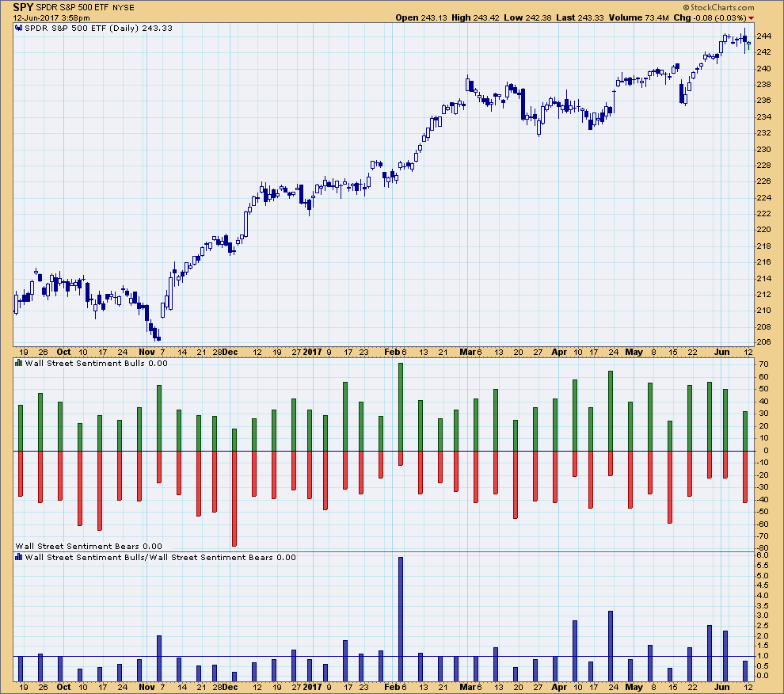Click the 244 label on price axis
Viewport: 784px width, 694px height.
pos(763,36)
